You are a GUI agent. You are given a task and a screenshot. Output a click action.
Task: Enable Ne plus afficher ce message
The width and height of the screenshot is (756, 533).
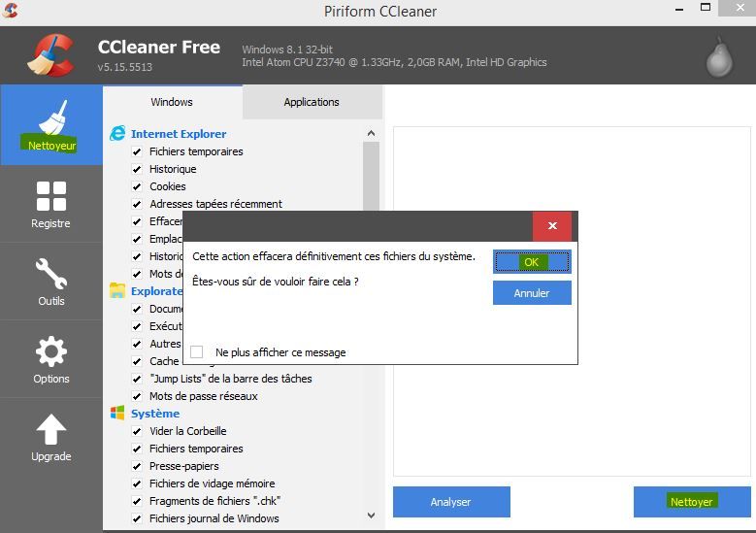(197, 351)
